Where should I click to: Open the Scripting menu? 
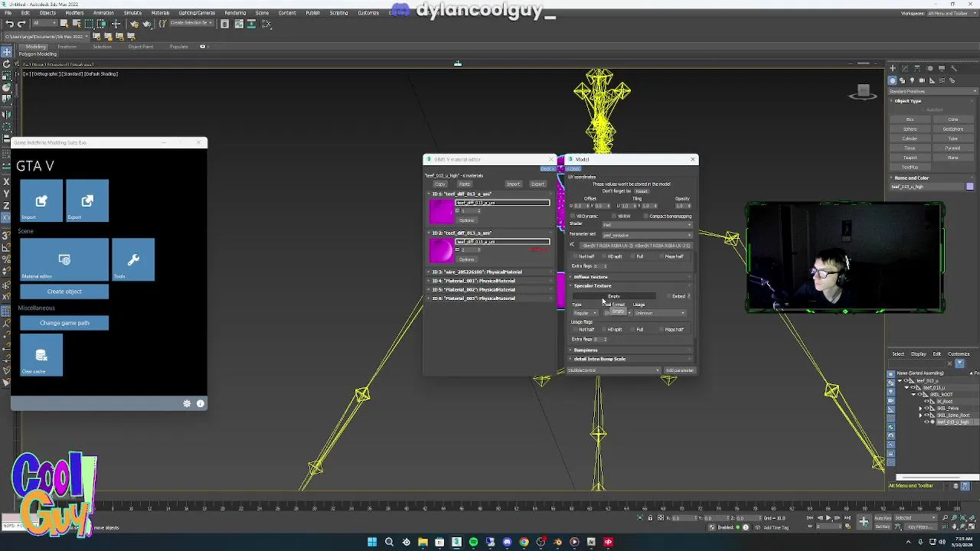tap(338, 13)
